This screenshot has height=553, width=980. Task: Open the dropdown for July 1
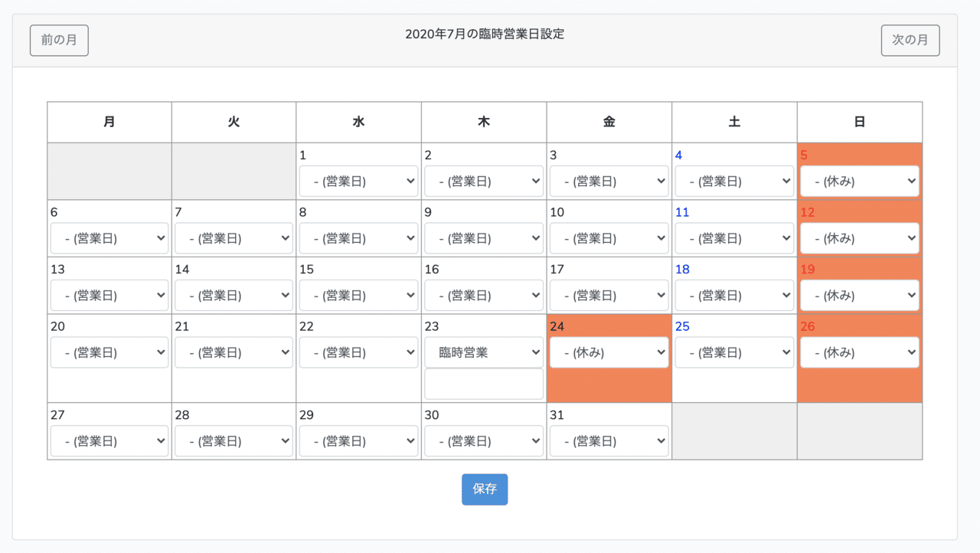coord(358,182)
